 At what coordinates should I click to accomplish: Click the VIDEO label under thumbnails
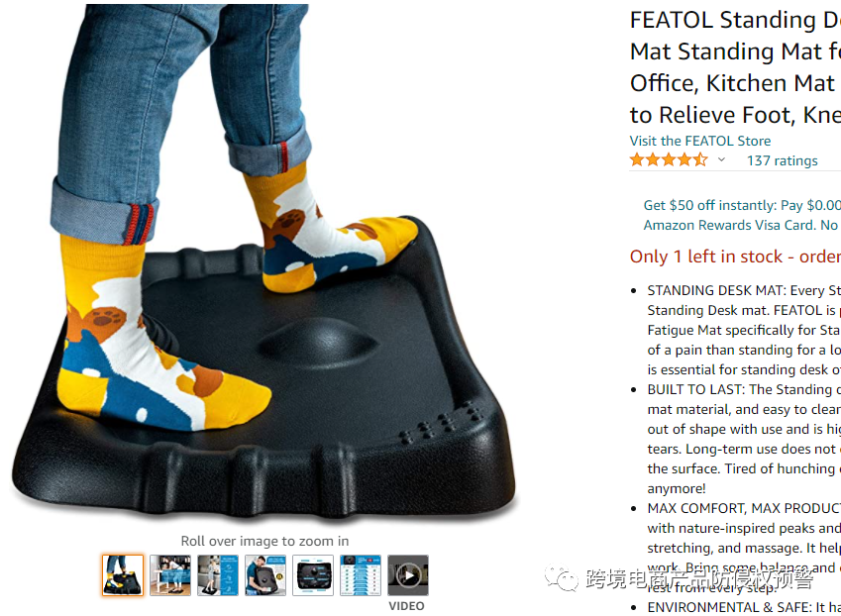(406, 606)
